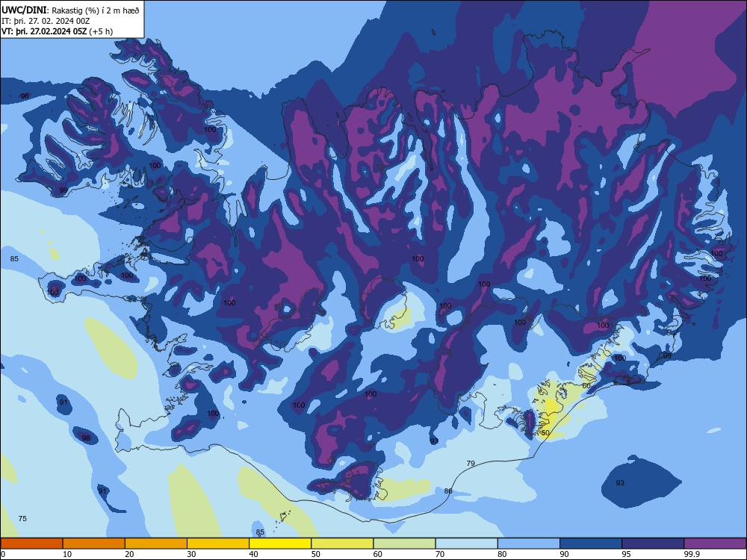Viewport: 747px width, 560px height.
Task: Select the "20" legend scale label
Action: [129, 554]
